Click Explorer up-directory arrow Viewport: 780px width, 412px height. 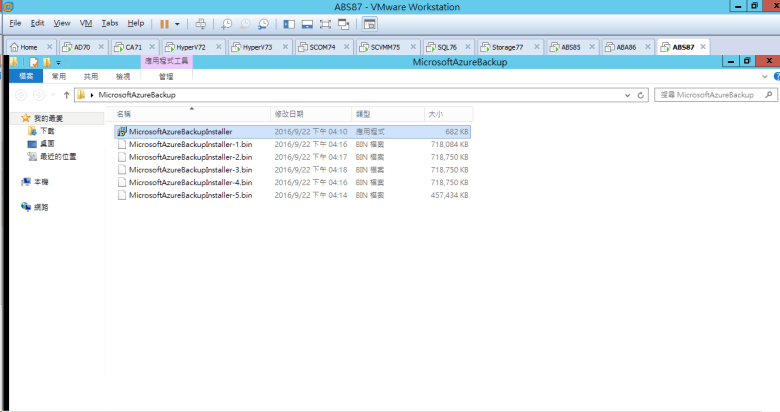(x=66, y=95)
